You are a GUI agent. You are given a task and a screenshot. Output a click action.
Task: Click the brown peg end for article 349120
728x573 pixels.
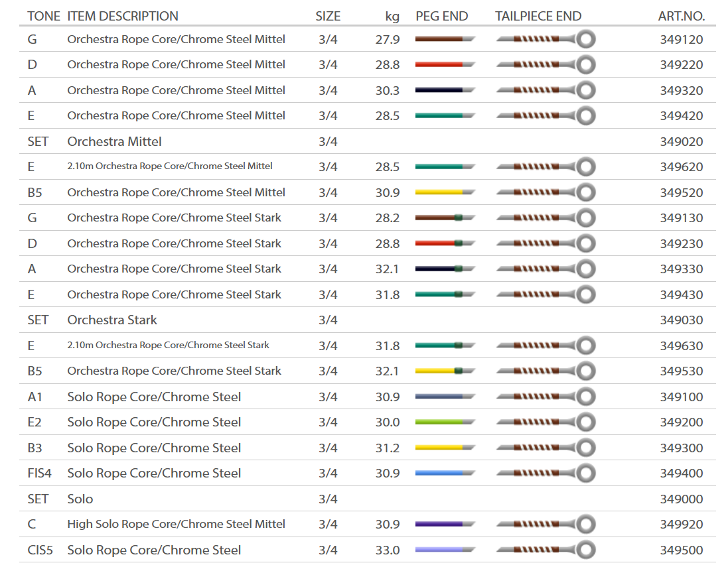coord(445,40)
